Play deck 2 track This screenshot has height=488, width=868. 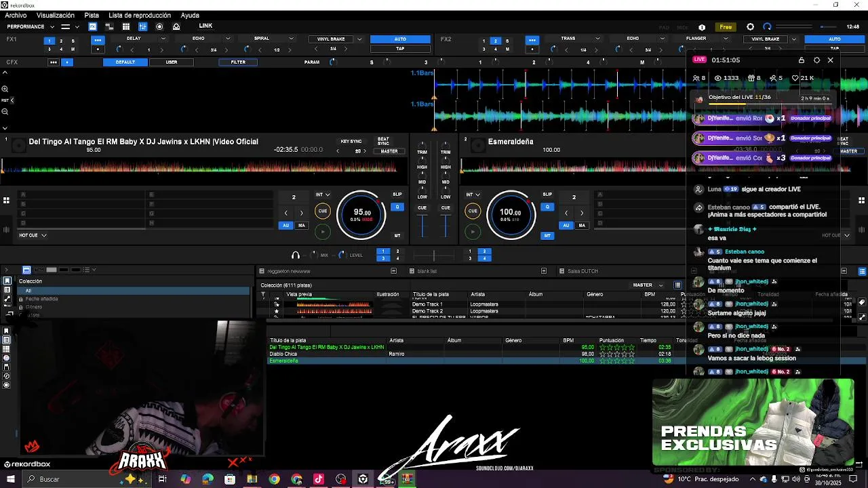(x=473, y=232)
